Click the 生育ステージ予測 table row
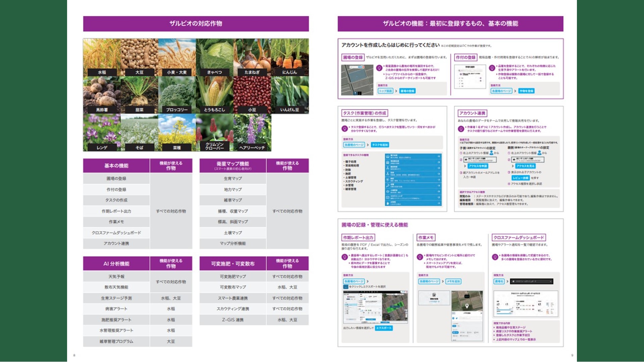Viewport: 644px width, 362px height. [x=138, y=298]
